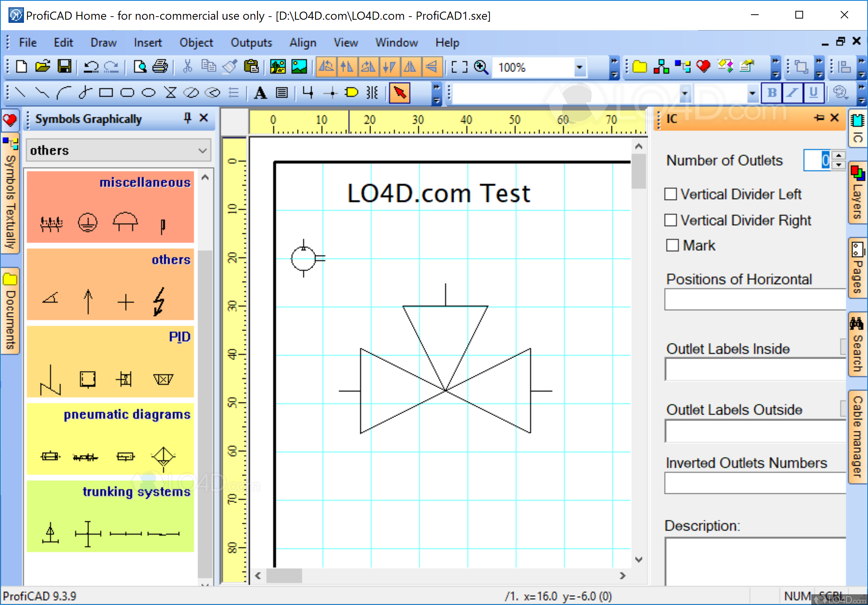
Task: Click the Outlet Labels Inside input field
Action: (753, 369)
